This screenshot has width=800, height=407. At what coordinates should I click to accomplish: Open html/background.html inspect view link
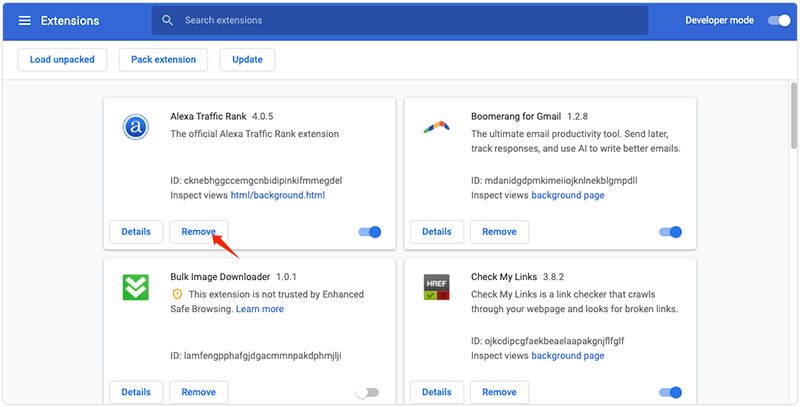(x=278, y=195)
